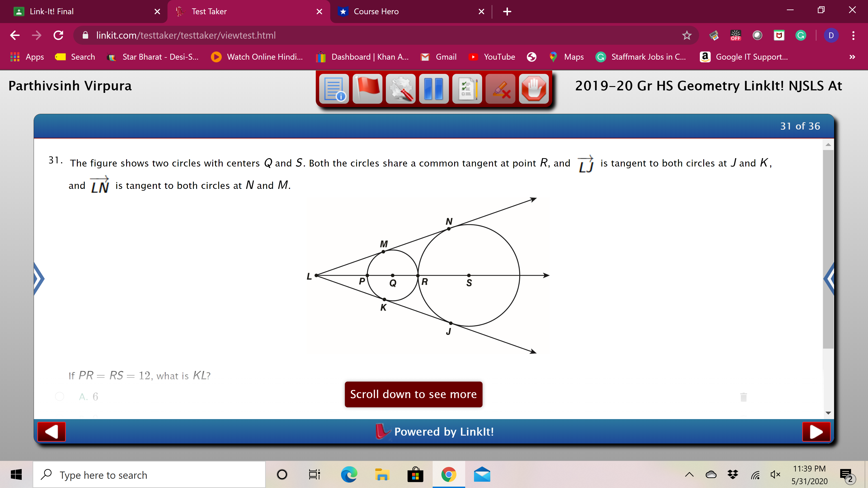The width and height of the screenshot is (868, 488).
Task: Select answer choice A radio button
Action: (60, 396)
